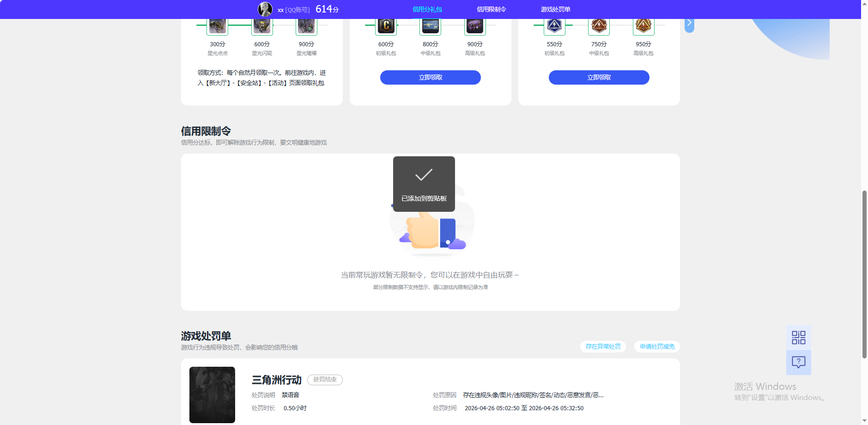Click the 900分 高级礼包 reward icon
The height and width of the screenshot is (425, 868).
coord(475,26)
